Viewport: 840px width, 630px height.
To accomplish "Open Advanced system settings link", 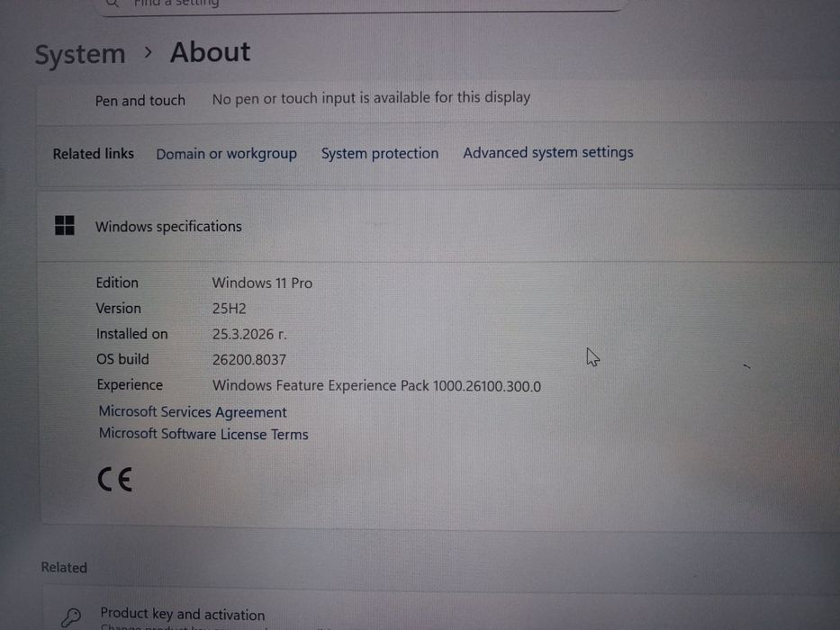I will coord(548,153).
